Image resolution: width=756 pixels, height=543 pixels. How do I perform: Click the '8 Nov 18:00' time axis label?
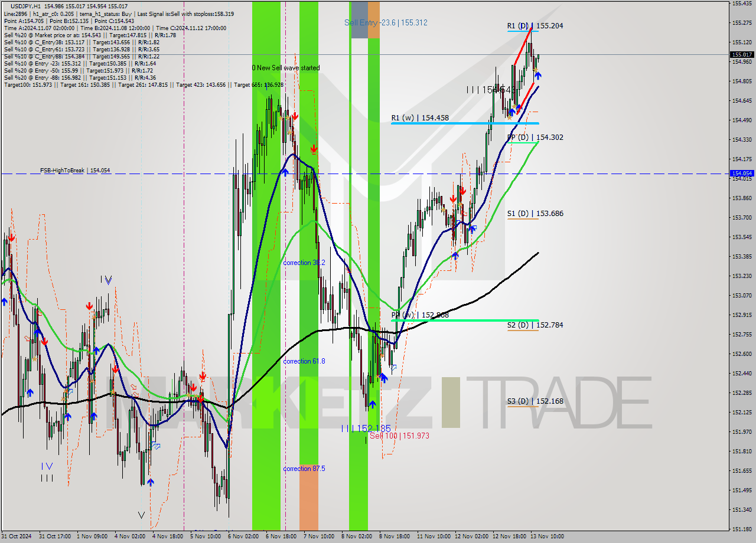pyautogui.click(x=394, y=537)
